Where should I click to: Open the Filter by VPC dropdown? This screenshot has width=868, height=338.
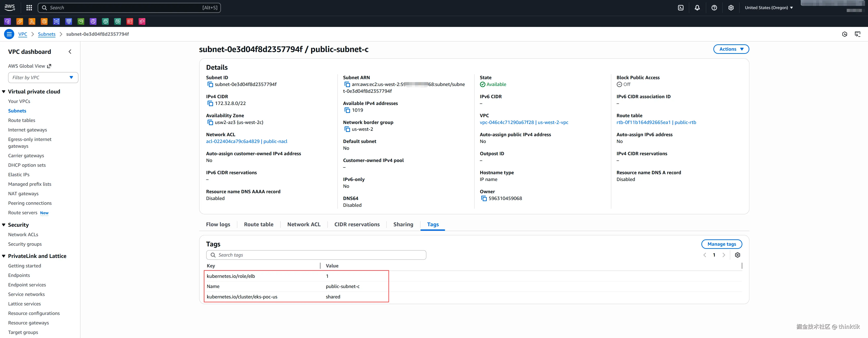(x=43, y=77)
